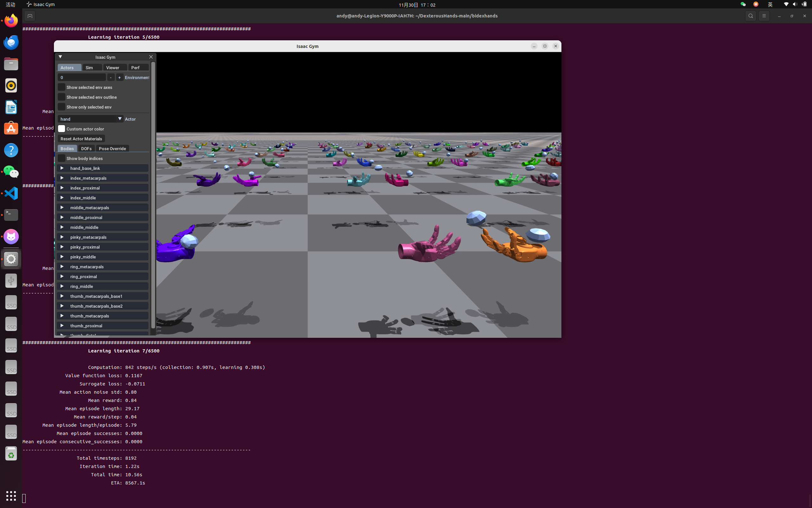Viewport: 812px width, 508px height.
Task: Switch to the Perf tab
Action: (138, 68)
